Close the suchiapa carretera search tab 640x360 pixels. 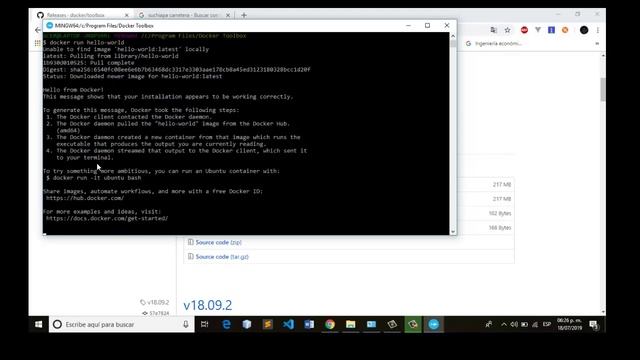pos(228,15)
